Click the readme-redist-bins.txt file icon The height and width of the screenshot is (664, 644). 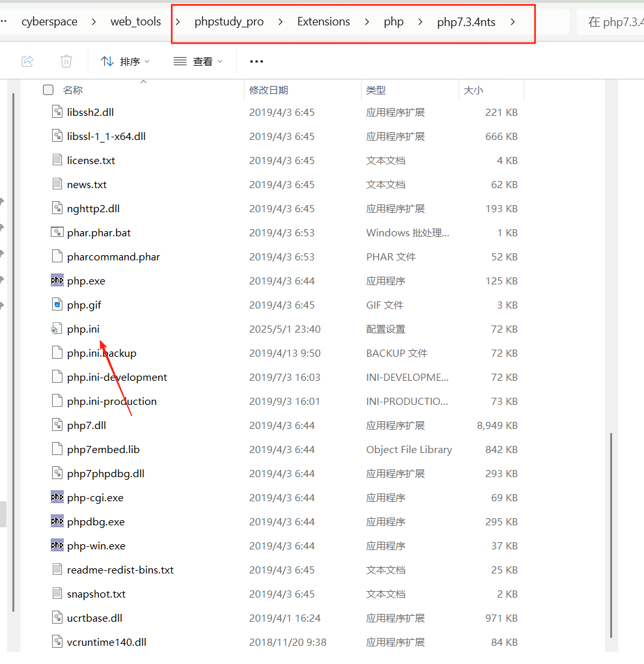(57, 570)
